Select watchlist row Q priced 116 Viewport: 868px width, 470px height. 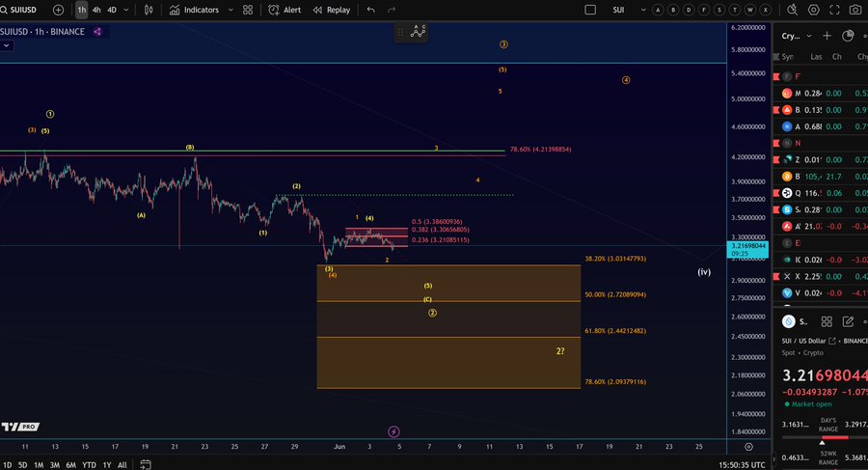click(x=821, y=193)
